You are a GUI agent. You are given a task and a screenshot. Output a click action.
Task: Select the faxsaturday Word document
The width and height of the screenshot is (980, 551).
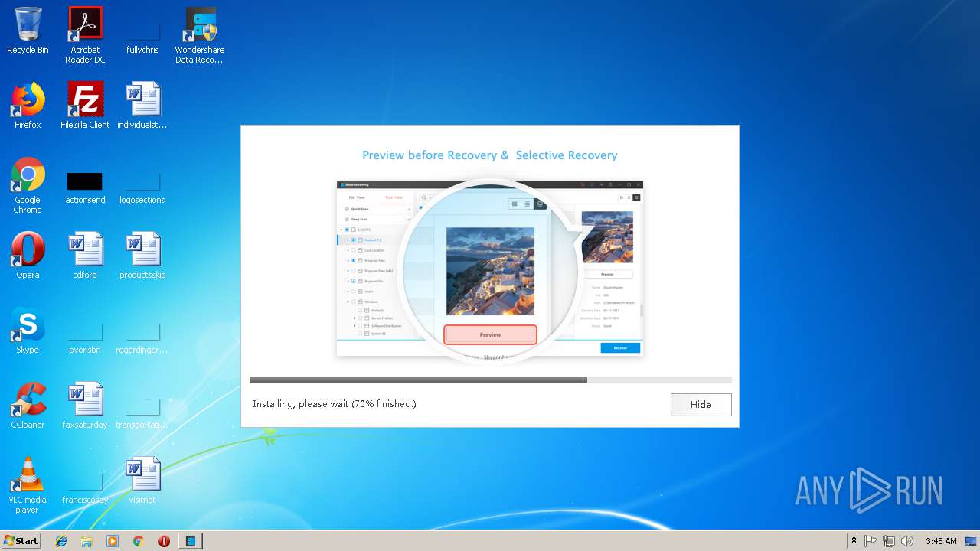click(x=85, y=406)
